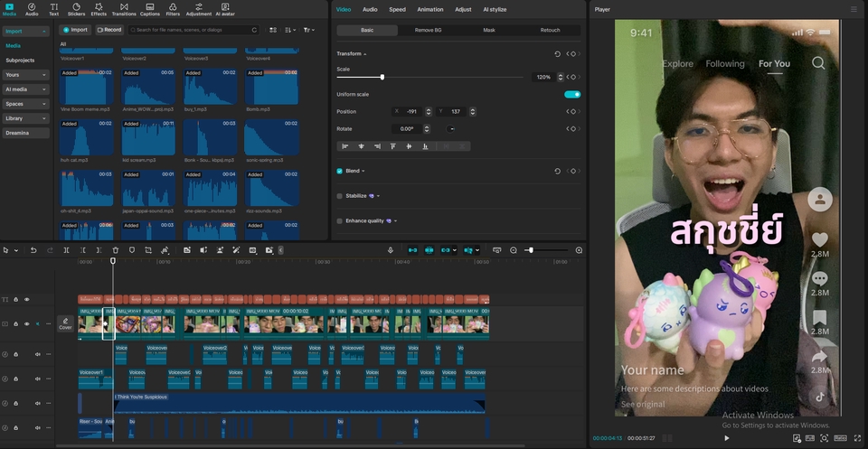The width and height of the screenshot is (868, 449).
Task: Open the Filters panel
Action: [173, 10]
